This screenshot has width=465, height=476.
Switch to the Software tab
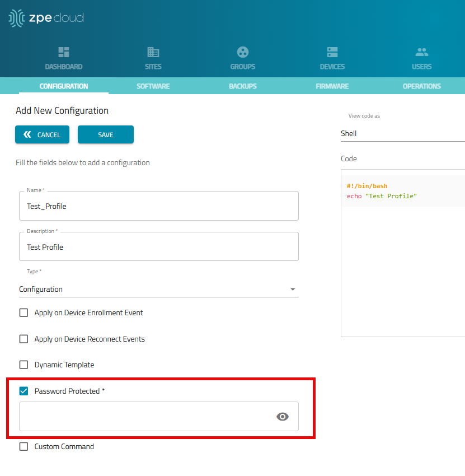[x=153, y=86]
